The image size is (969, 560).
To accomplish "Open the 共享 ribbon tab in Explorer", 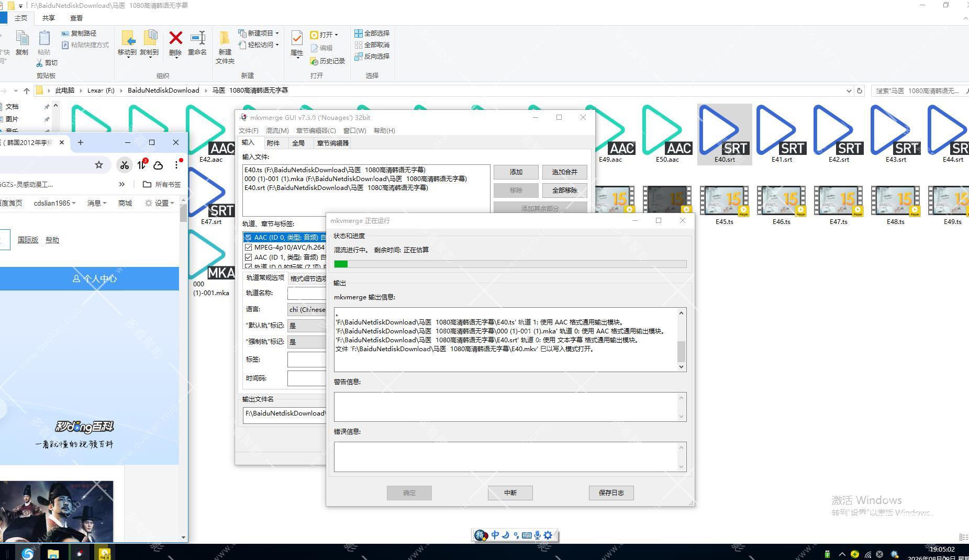I will (x=49, y=18).
